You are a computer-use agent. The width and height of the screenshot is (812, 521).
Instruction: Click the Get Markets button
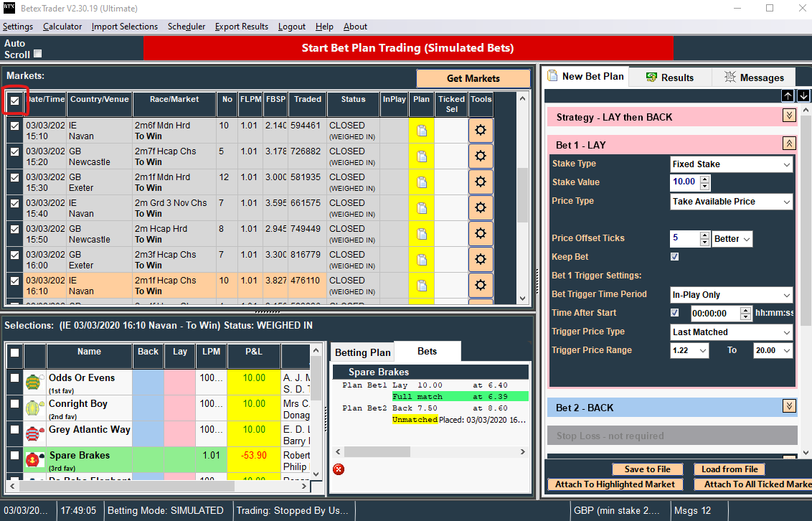(473, 78)
